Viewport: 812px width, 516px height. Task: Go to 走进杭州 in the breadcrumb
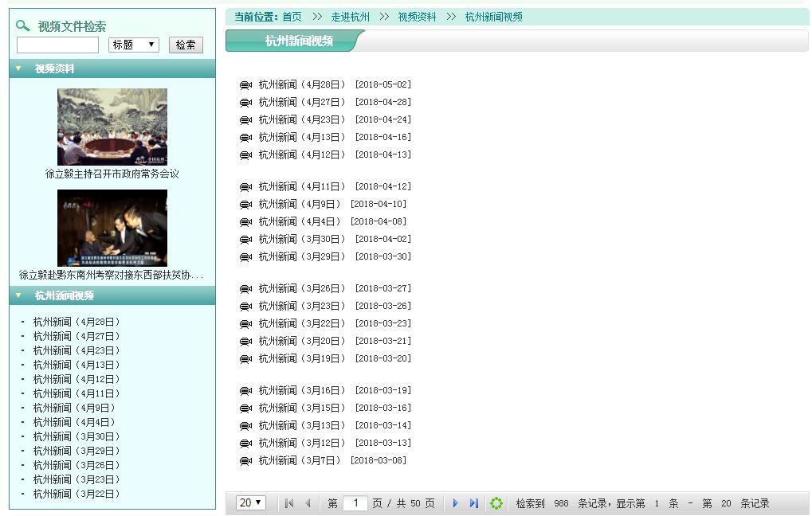350,17
